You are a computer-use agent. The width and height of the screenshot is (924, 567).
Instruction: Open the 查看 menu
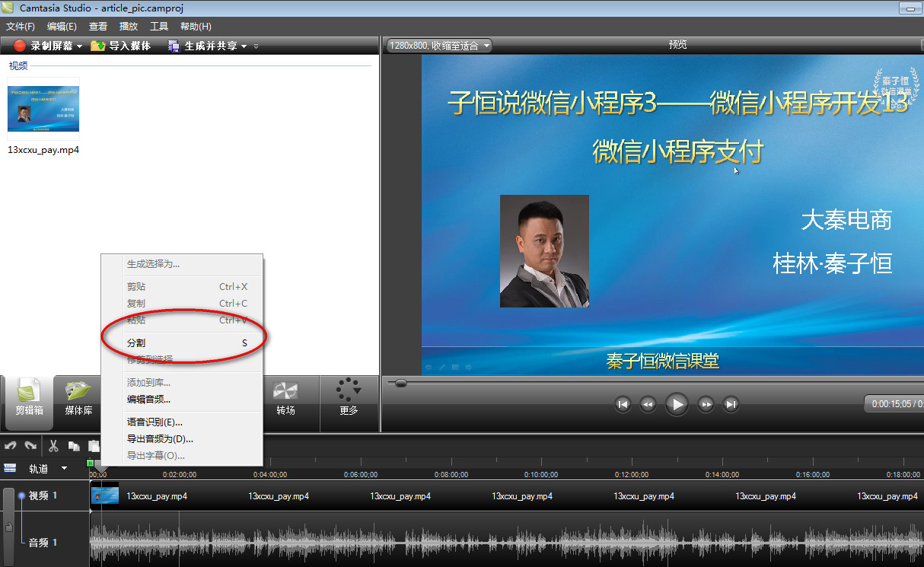pyautogui.click(x=98, y=26)
